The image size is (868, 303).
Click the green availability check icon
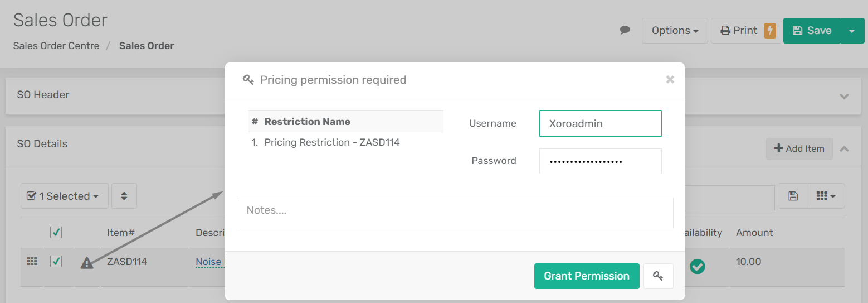coord(698,267)
